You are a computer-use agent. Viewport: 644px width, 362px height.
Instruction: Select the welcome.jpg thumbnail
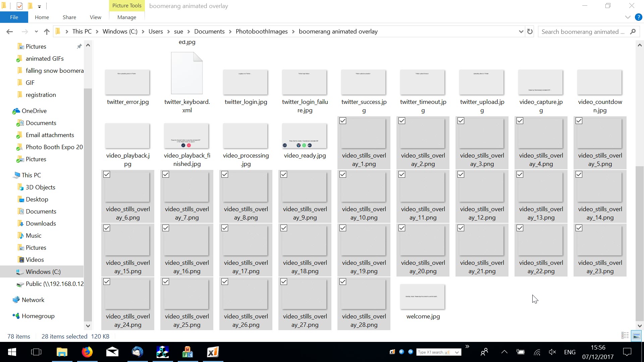pos(423,297)
